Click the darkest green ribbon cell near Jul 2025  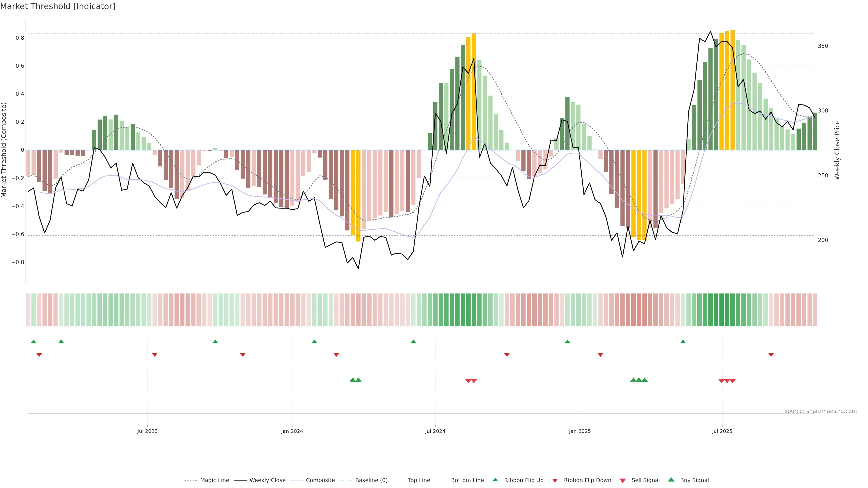click(722, 310)
